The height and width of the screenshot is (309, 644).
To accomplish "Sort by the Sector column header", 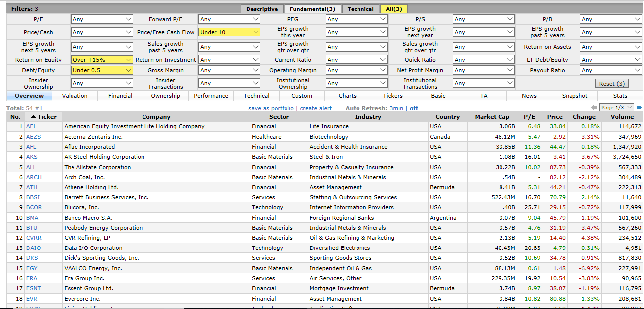I will 279,117.
